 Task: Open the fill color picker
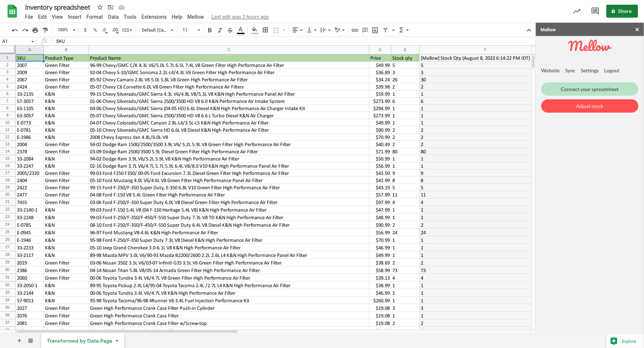pos(255,30)
